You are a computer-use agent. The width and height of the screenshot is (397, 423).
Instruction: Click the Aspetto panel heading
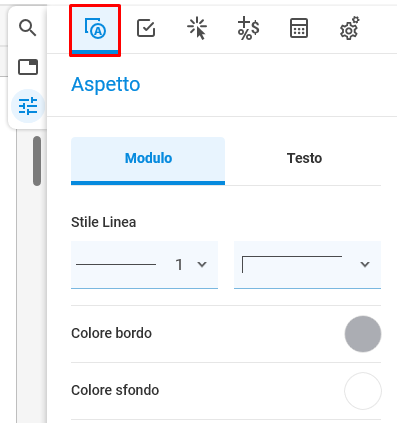[x=106, y=85]
